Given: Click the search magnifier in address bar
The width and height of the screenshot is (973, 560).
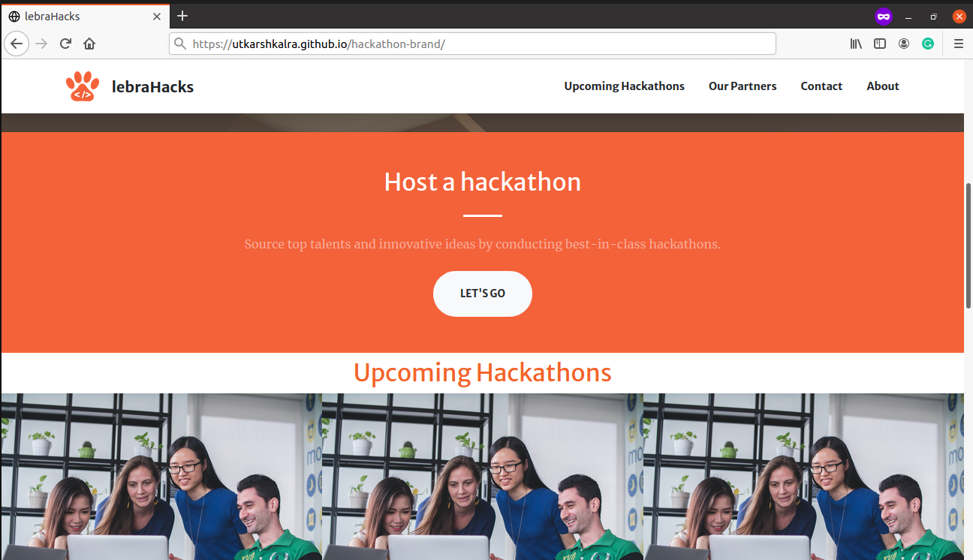Looking at the screenshot, I should [180, 44].
